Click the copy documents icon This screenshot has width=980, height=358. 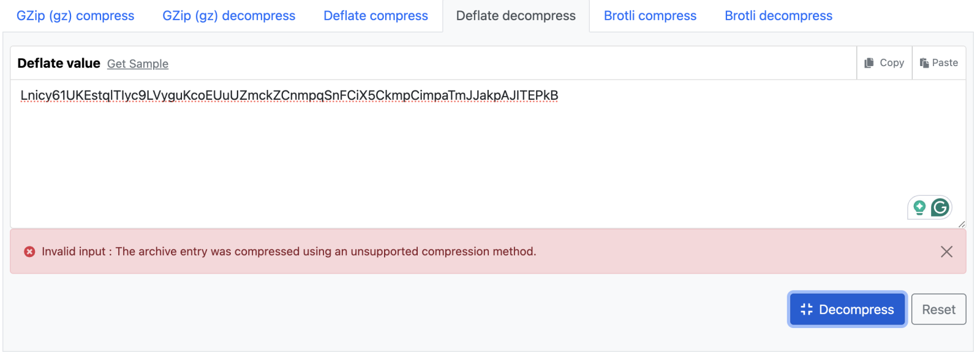tap(869, 63)
